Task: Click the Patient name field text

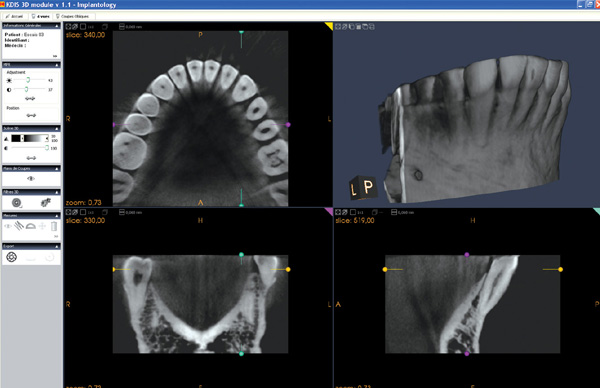Action: (x=24, y=34)
